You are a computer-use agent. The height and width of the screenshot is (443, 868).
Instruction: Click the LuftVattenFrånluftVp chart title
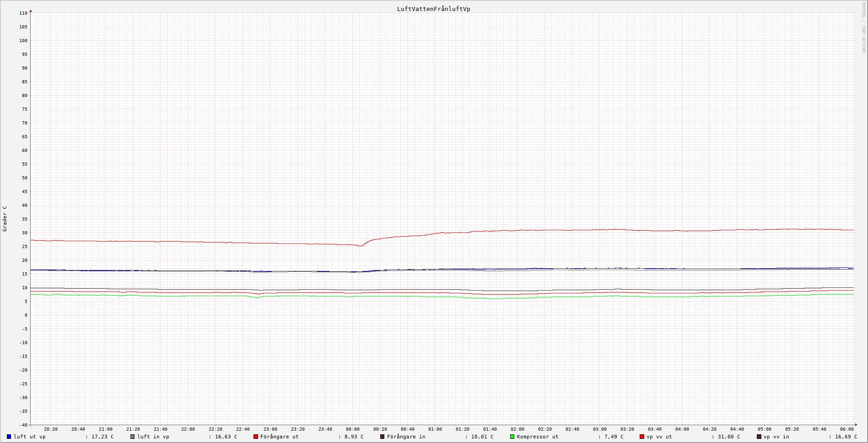433,9
